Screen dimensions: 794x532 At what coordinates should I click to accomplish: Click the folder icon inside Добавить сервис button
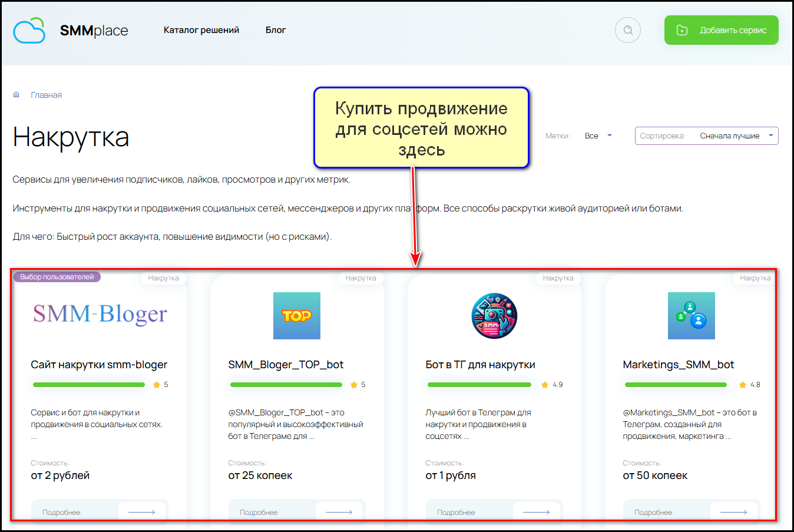(681, 29)
